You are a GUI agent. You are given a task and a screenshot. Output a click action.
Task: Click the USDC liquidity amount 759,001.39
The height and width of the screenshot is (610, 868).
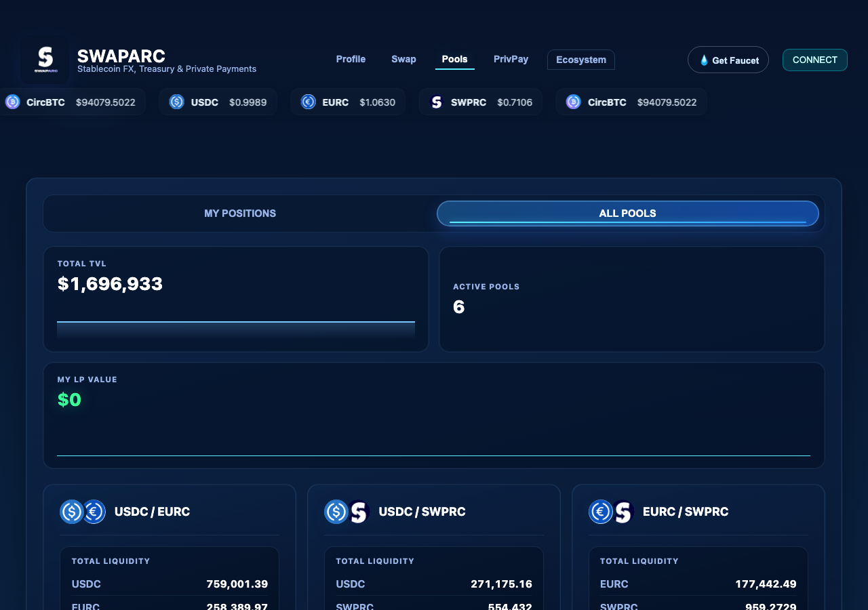tap(237, 584)
